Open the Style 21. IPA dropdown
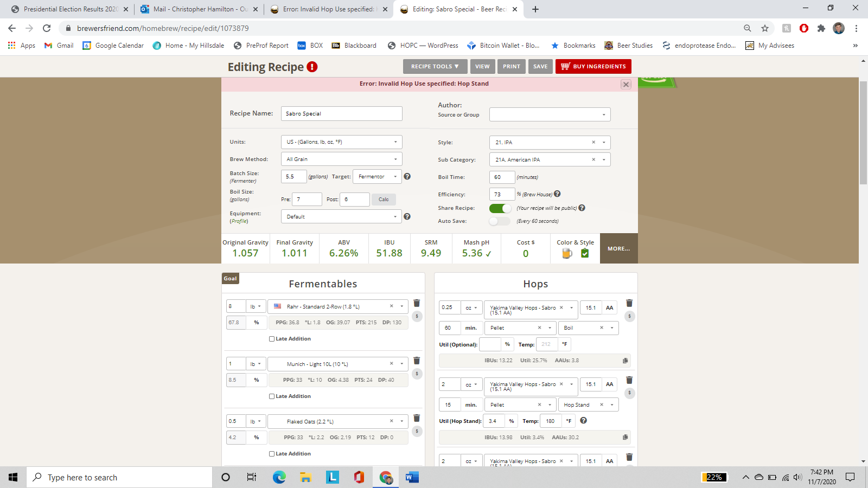 [550, 143]
